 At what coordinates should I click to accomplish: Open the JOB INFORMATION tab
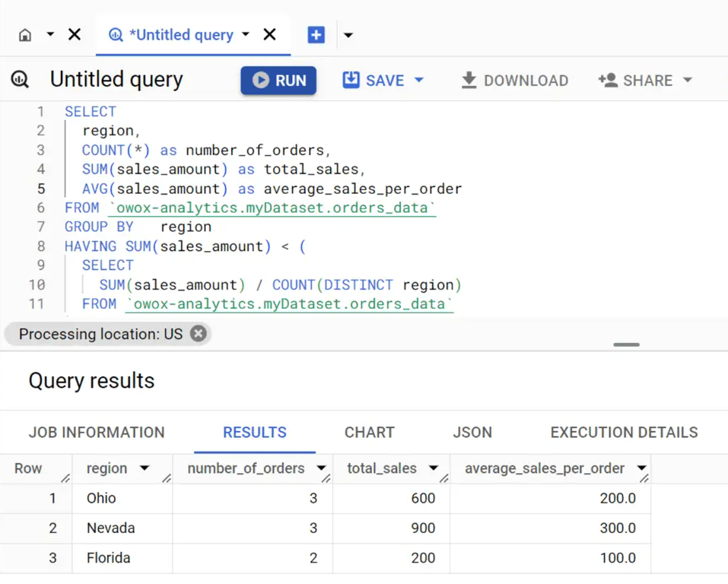coord(97,432)
